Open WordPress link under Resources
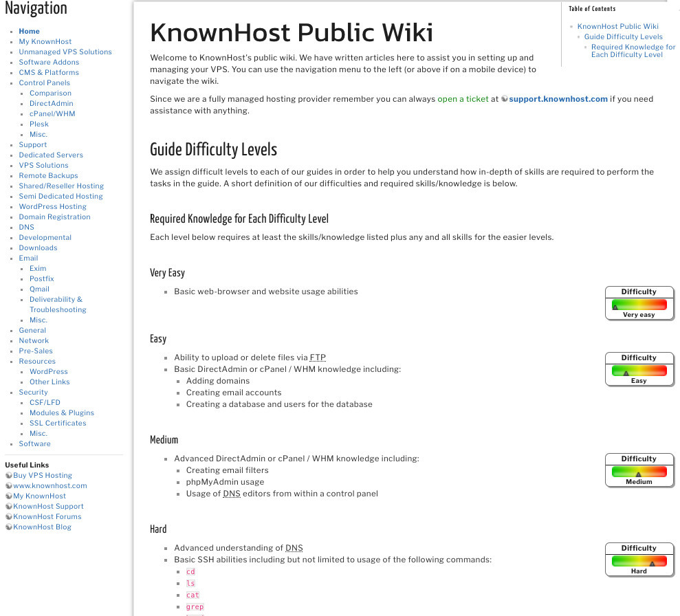 point(49,371)
